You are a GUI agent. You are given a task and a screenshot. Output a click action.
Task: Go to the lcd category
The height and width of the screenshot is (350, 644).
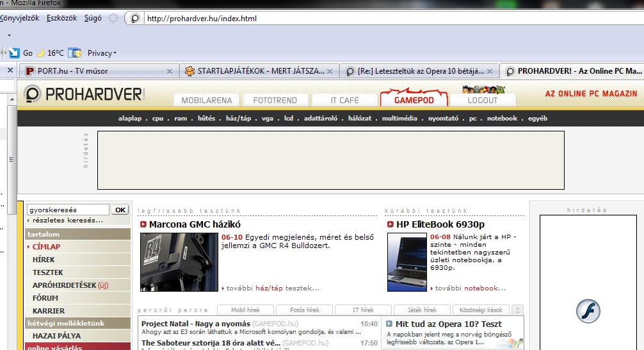click(289, 119)
